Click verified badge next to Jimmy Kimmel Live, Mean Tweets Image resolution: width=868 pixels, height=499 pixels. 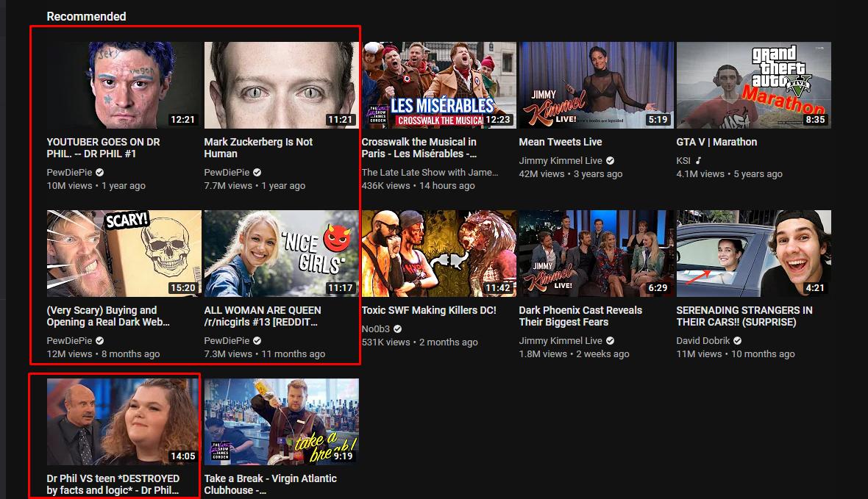coord(610,160)
